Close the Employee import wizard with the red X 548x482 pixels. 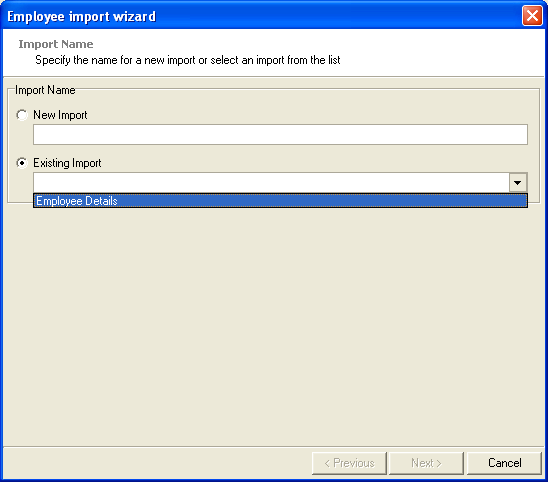click(x=532, y=16)
